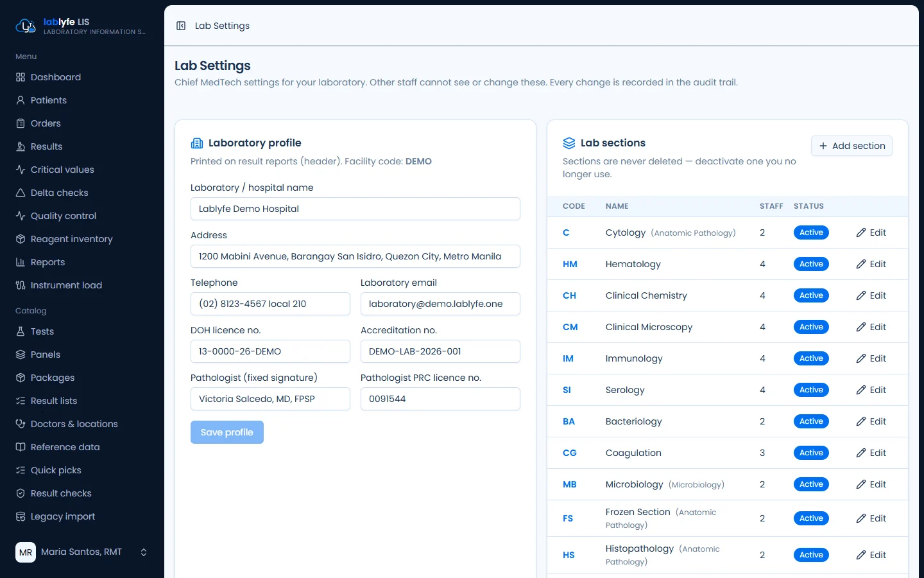The width and height of the screenshot is (924, 578).
Task: Click the Accreditation no. field
Action: coord(440,351)
